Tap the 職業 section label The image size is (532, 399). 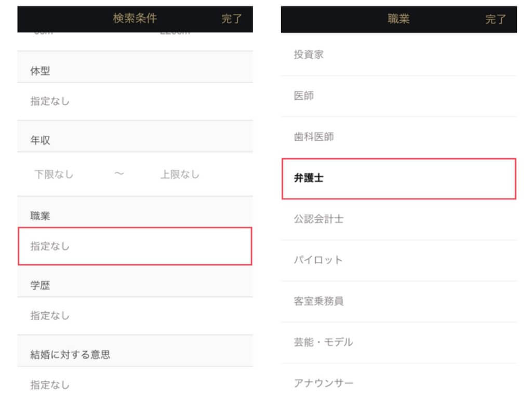pyautogui.click(x=41, y=216)
